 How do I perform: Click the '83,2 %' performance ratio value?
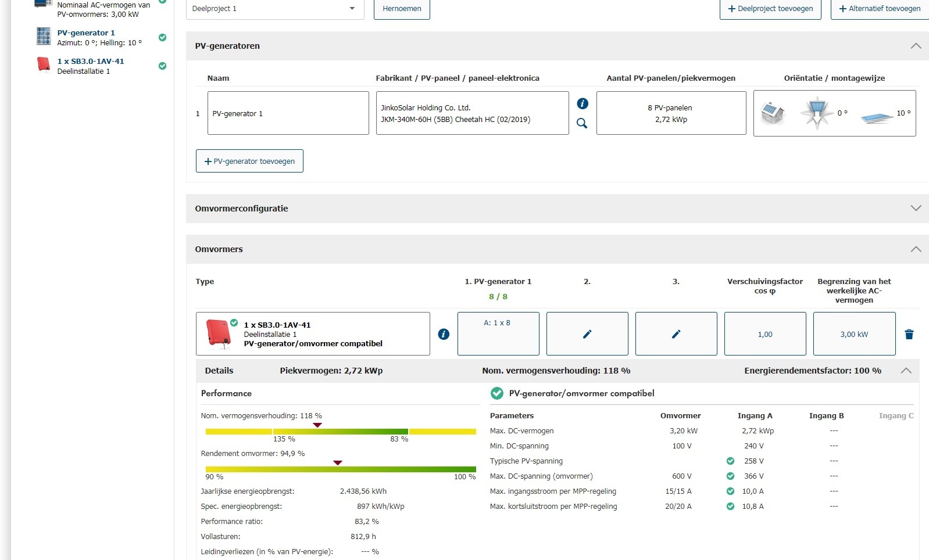pos(367,522)
